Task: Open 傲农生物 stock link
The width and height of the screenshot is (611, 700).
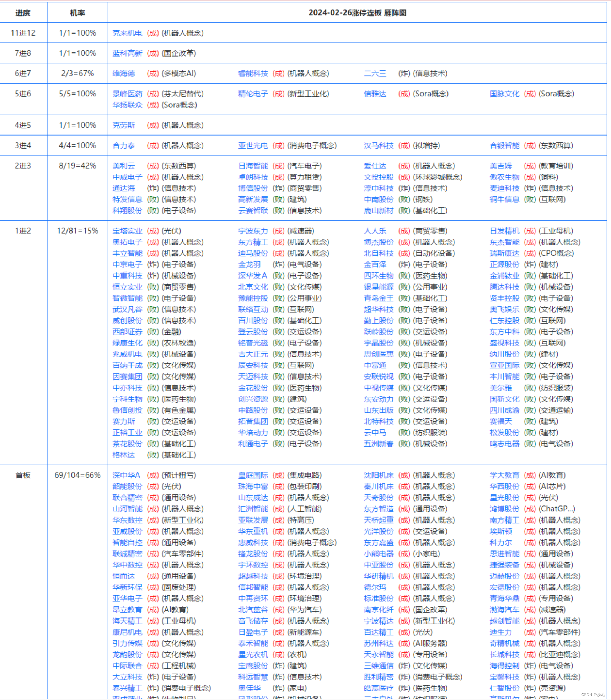Action: [x=504, y=177]
